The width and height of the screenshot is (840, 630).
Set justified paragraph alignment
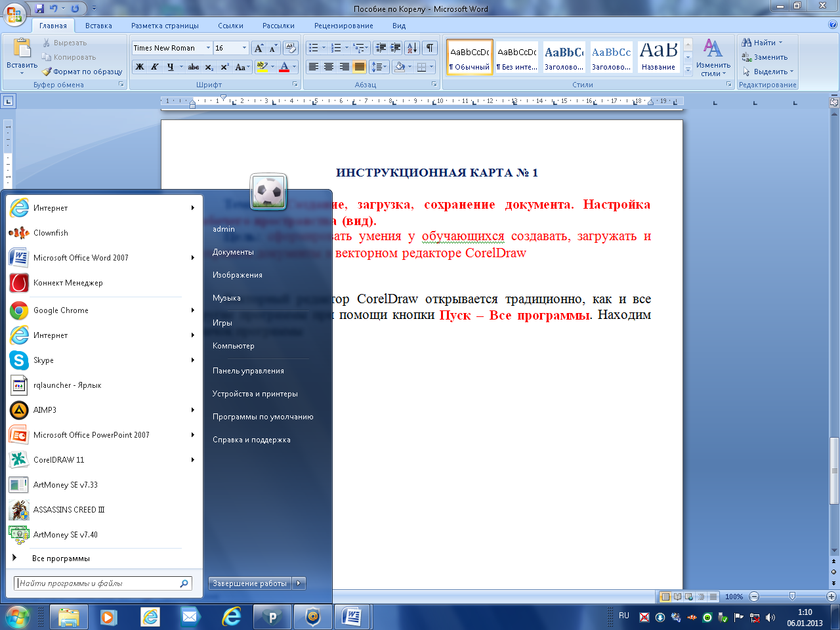pos(360,67)
